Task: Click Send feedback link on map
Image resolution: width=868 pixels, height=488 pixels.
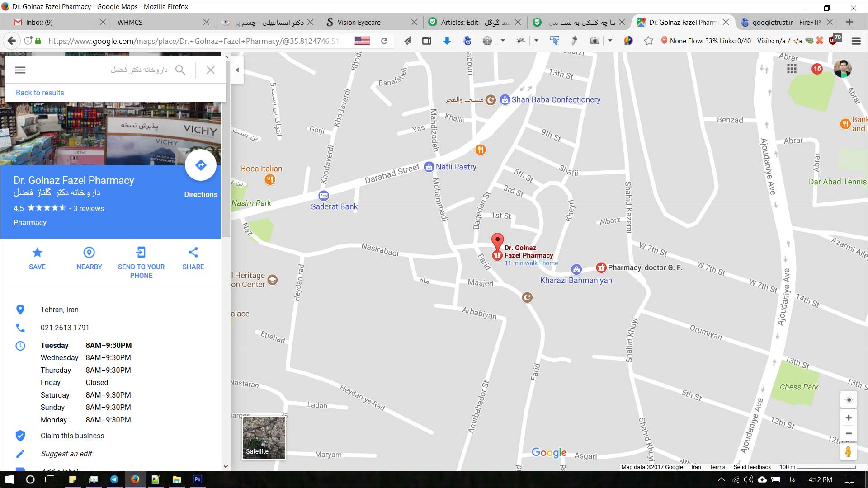Action: pos(752,467)
